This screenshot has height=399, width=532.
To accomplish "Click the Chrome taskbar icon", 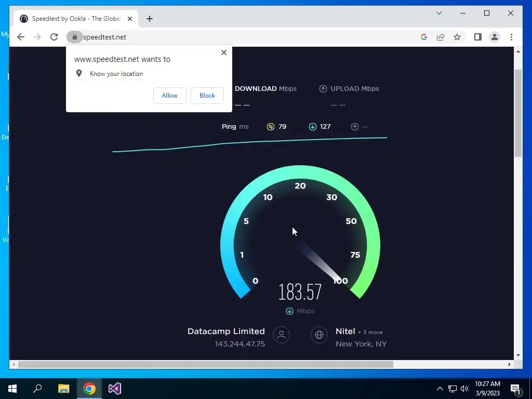I will pyautogui.click(x=89, y=389).
